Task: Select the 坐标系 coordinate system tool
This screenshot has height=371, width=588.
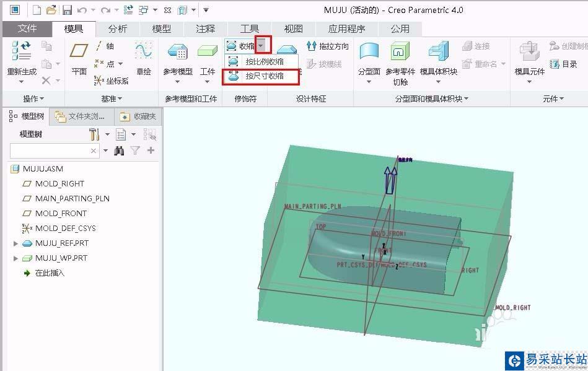Action: (x=111, y=81)
